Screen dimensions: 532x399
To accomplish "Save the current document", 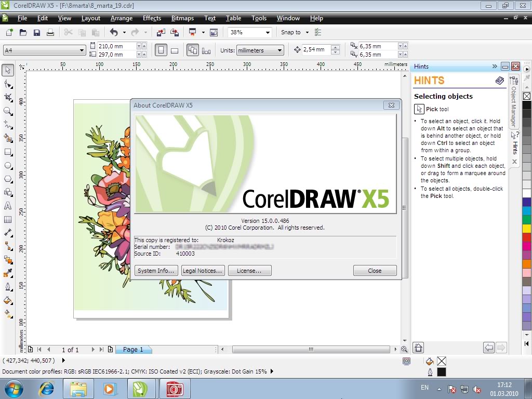I will tap(37, 32).
